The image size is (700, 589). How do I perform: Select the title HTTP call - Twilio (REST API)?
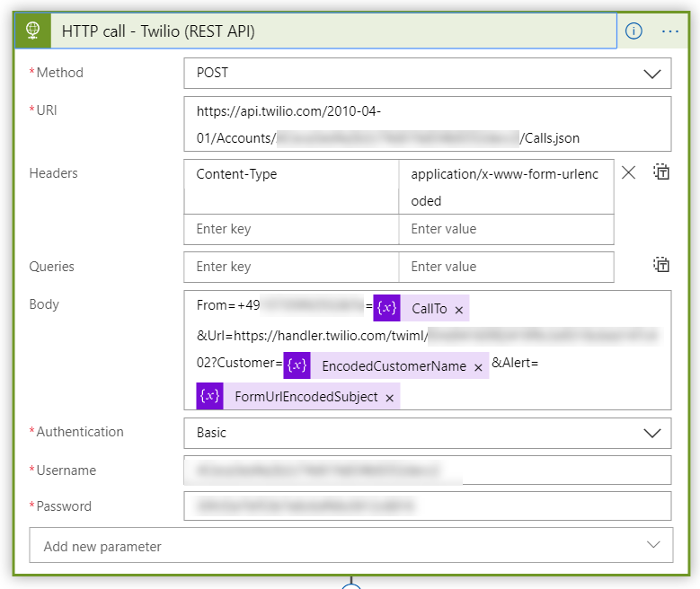(x=158, y=31)
